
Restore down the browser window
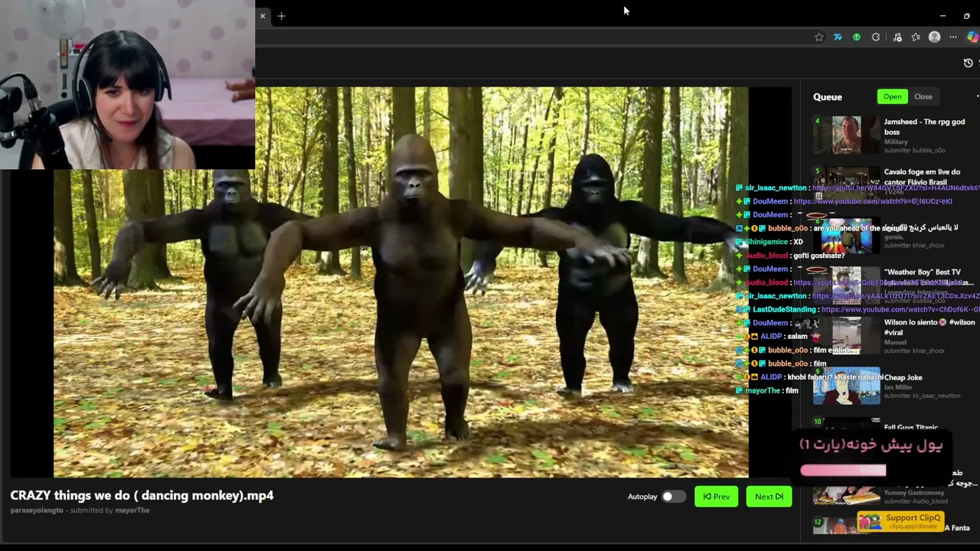pos(967,15)
